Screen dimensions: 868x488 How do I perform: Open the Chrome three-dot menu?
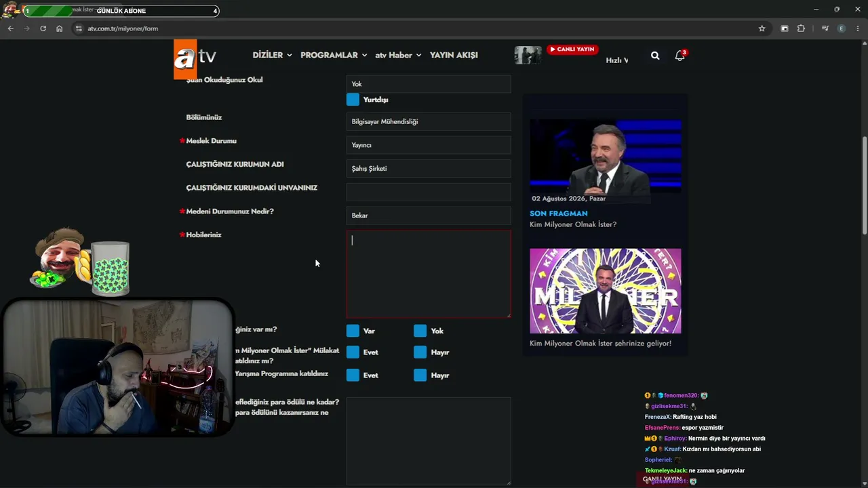click(858, 28)
